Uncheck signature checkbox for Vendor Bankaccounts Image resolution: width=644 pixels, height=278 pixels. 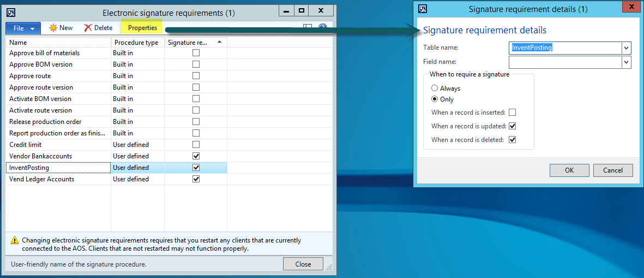pos(196,156)
